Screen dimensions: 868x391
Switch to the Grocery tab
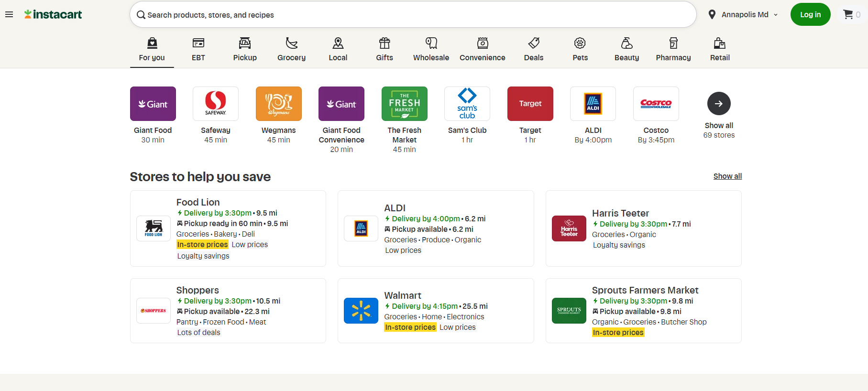click(x=291, y=49)
